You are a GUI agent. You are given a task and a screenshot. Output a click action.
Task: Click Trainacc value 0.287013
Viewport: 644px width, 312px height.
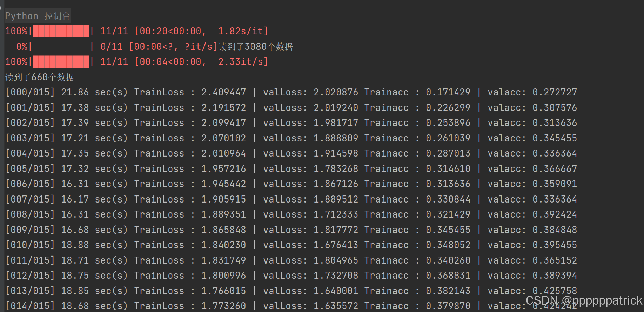click(x=448, y=153)
